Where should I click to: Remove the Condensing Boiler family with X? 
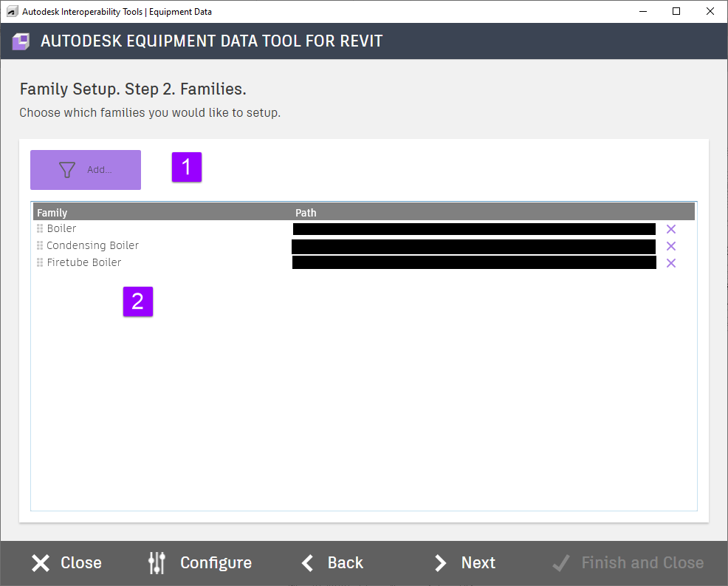[671, 246]
